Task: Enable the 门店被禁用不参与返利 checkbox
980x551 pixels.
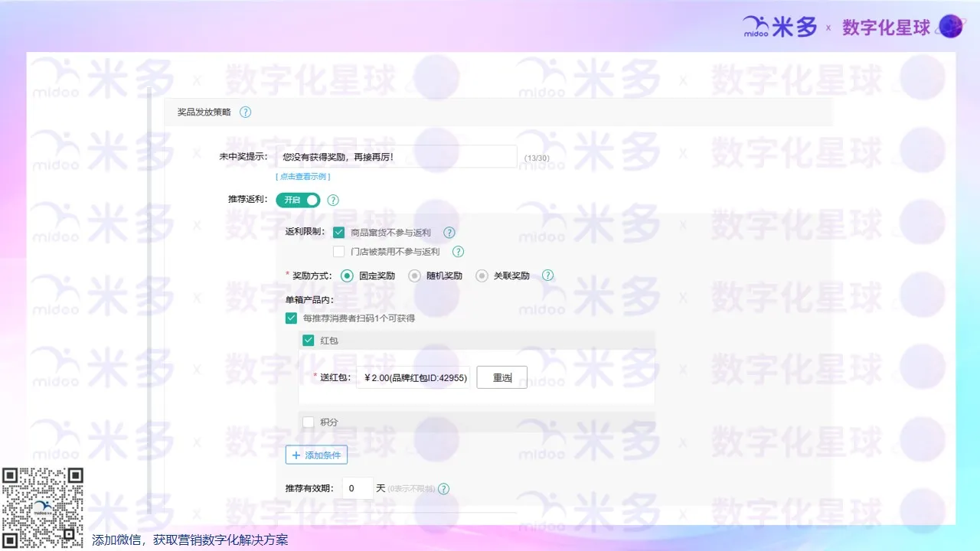Action: click(x=338, y=251)
